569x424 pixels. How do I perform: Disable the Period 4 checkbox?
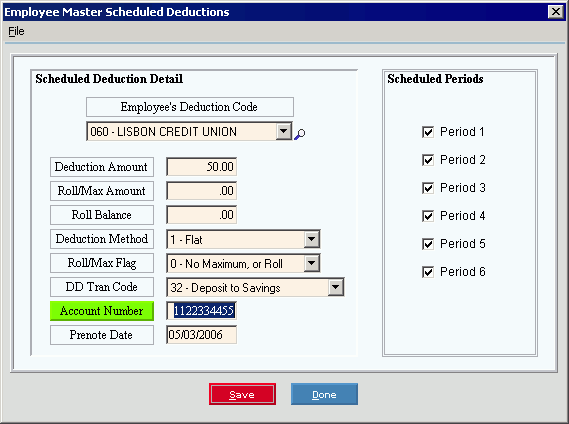[x=428, y=216]
